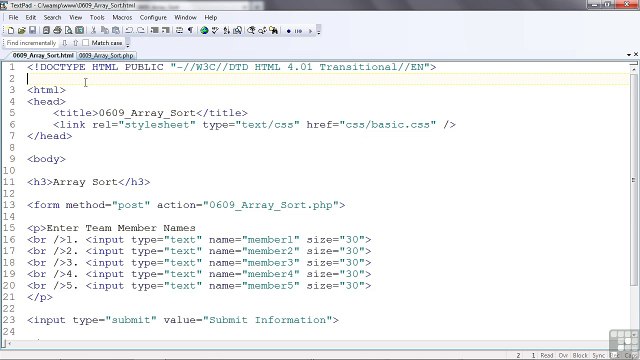The width and height of the screenshot is (640, 360).
Task: Click the DOCTYPE declaration on line 1
Action: 231,67
